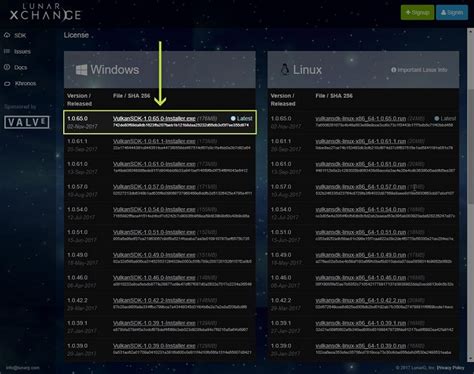Download vulkansdk-linux-x86_64-1.0.57.0.run
This screenshot has height=374, width=474.
coord(361,187)
